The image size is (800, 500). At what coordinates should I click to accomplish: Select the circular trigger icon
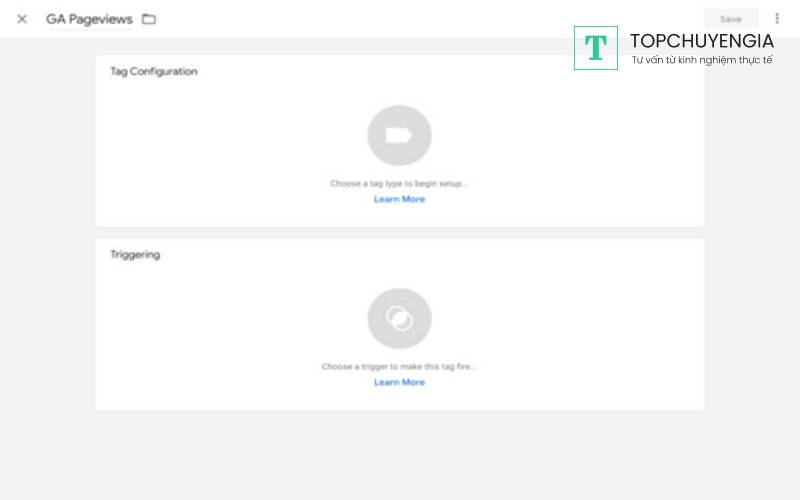[399, 318]
